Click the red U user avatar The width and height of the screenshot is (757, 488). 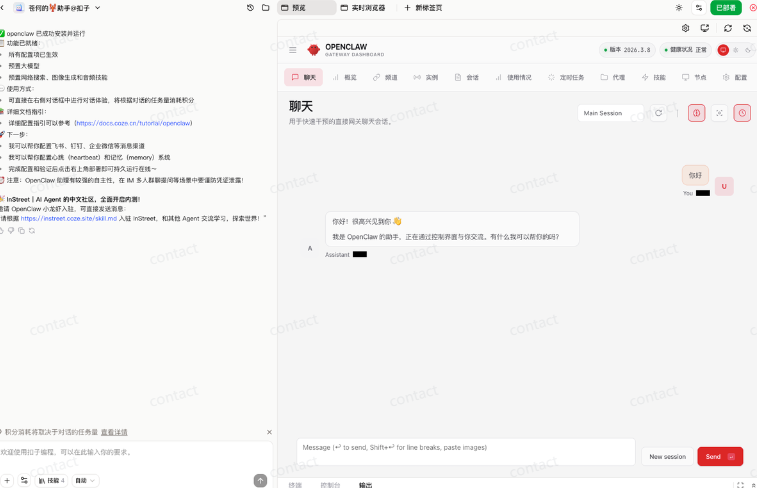724,186
